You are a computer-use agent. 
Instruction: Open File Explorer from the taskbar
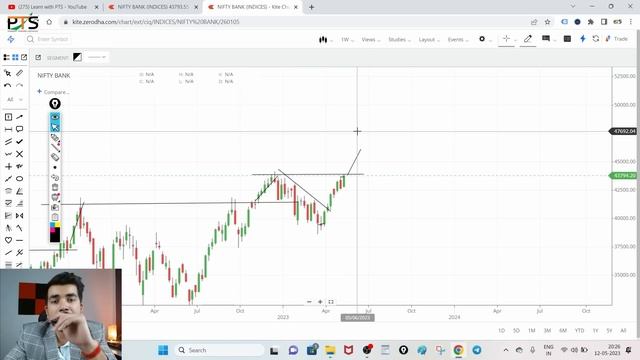[x=330, y=350]
